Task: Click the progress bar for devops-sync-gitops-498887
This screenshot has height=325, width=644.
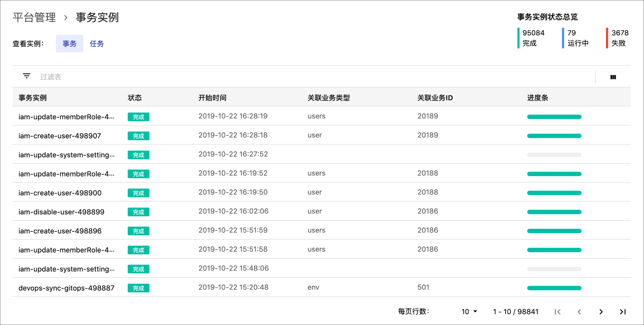Action: click(x=554, y=288)
